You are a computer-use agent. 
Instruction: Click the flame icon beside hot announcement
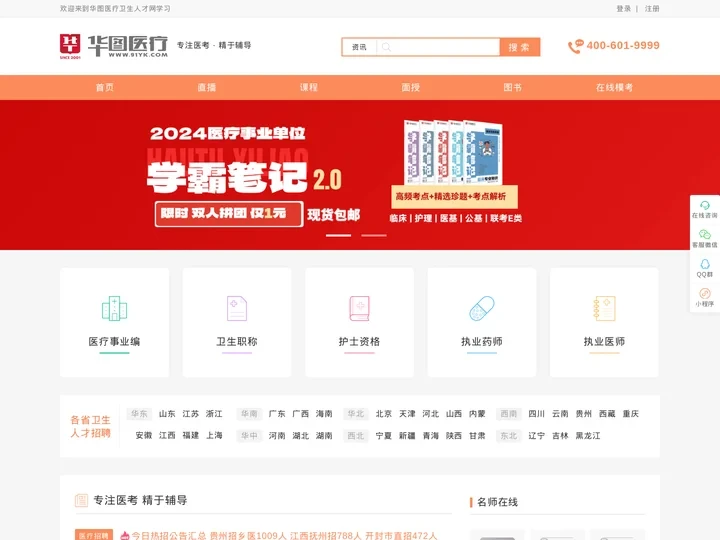point(124,535)
